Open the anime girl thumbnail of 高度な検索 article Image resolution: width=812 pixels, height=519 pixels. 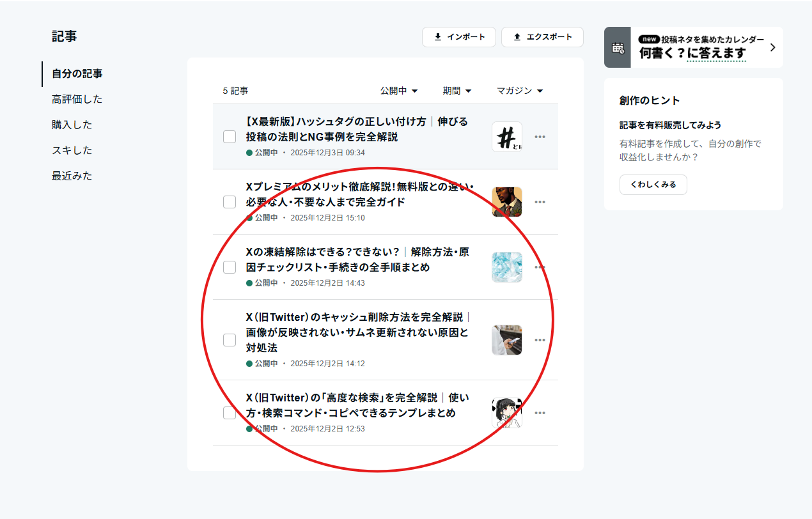506,413
